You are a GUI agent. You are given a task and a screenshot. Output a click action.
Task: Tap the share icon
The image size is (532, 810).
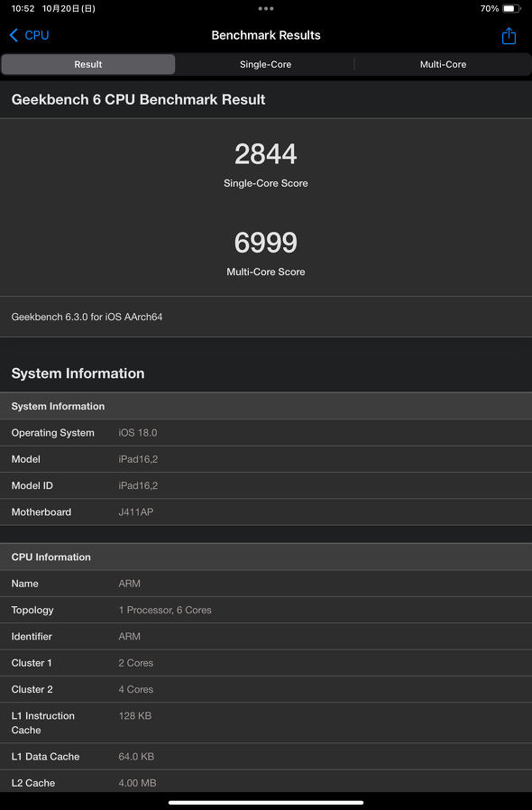tap(509, 36)
